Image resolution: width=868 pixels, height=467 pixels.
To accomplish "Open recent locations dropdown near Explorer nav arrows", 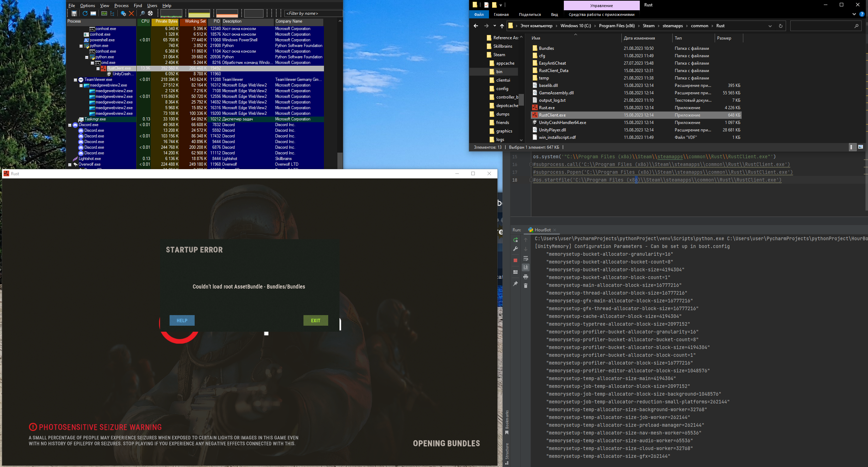I will click(495, 26).
